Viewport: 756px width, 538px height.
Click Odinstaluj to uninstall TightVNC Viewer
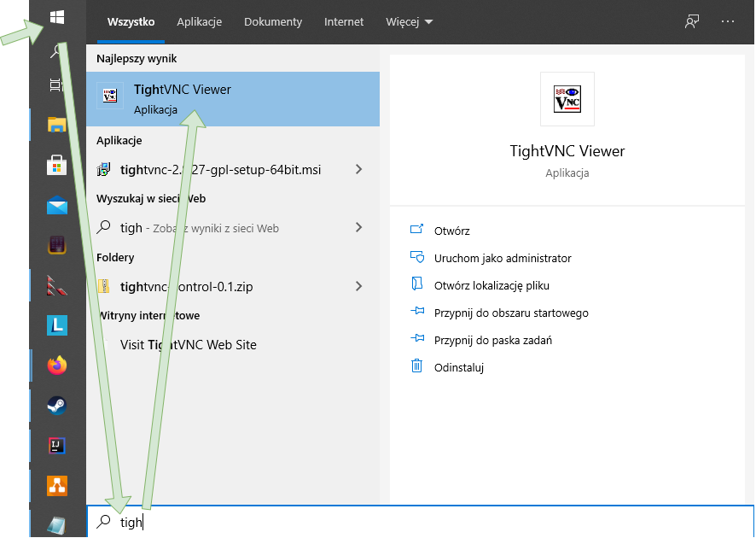click(x=458, y=367)
